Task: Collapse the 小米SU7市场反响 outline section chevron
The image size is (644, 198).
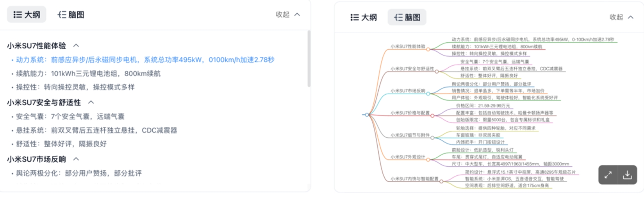Action: click(x=76, y=159)
